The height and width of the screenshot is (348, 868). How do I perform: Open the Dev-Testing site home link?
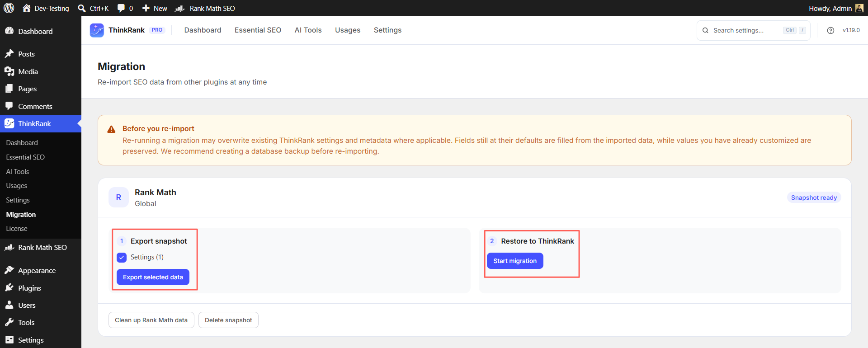tap(46, 8)
